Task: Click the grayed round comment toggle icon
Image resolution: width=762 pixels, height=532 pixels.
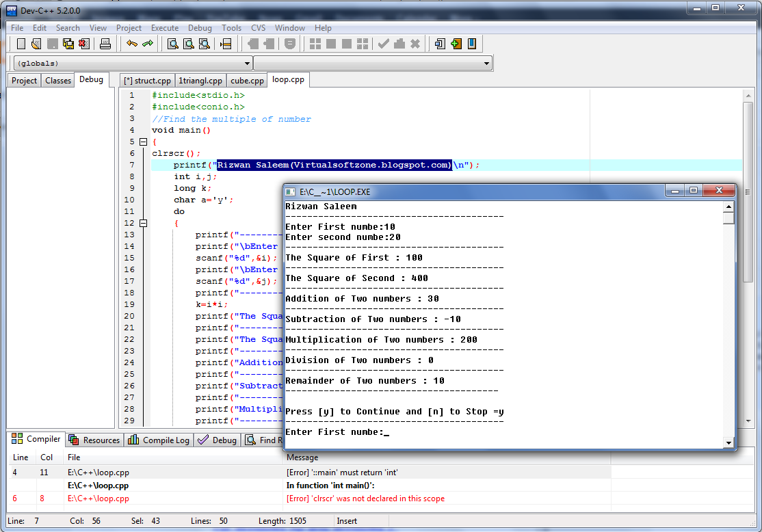Action: pos(289,44)
